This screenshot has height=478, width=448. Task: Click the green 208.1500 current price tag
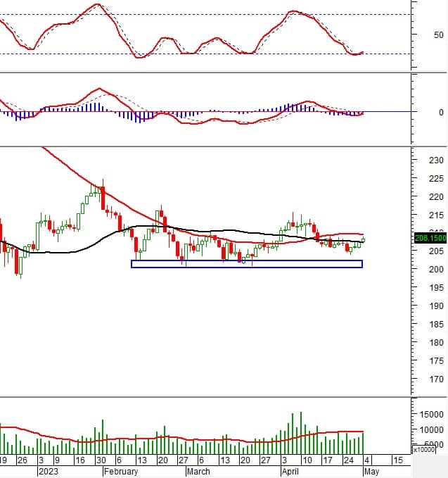tap(430, 238)
